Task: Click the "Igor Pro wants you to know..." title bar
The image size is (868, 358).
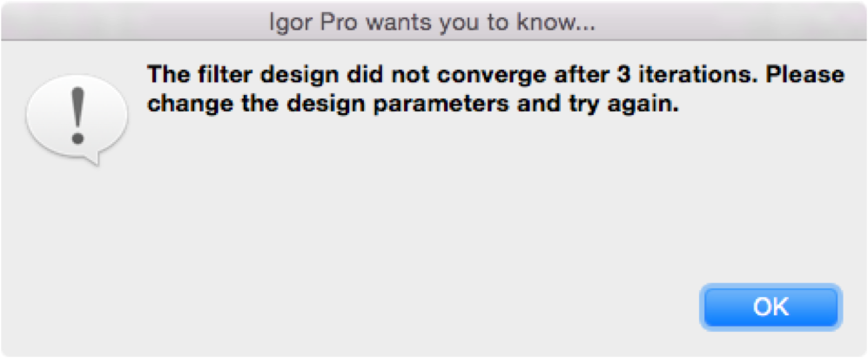Action: [433, 24]
